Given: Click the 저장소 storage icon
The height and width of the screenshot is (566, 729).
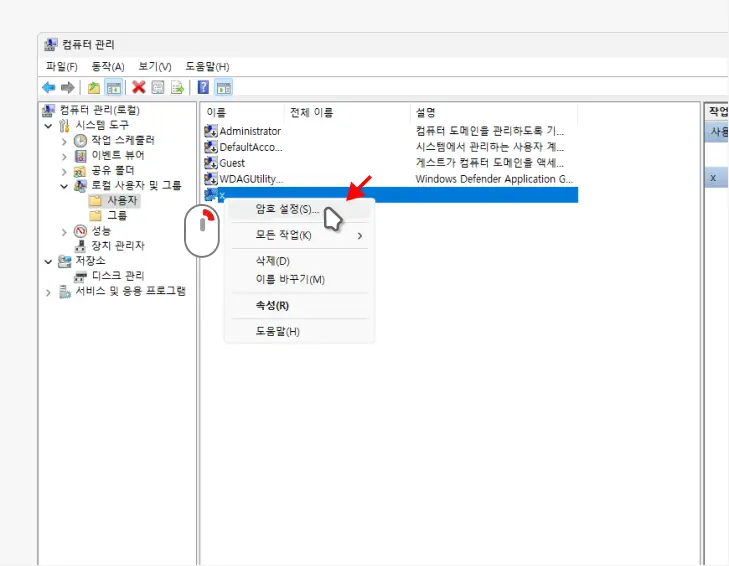Looking at the screenshot, I should click(x=65, y=261).
